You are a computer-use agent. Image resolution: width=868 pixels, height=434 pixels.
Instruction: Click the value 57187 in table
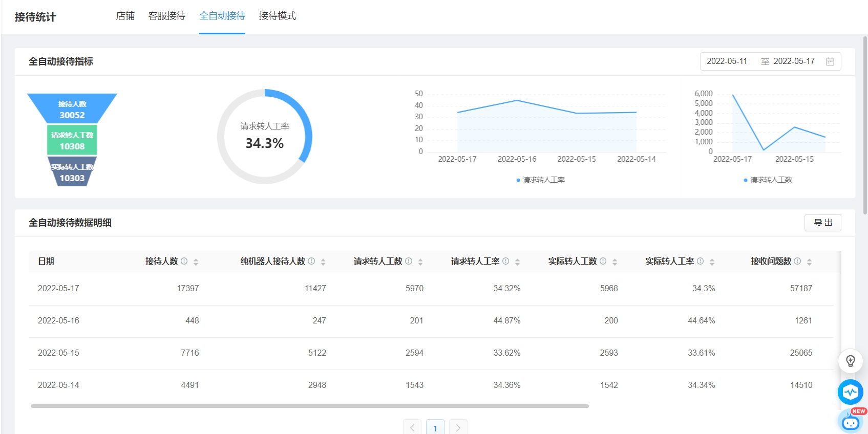coord(801,288)
